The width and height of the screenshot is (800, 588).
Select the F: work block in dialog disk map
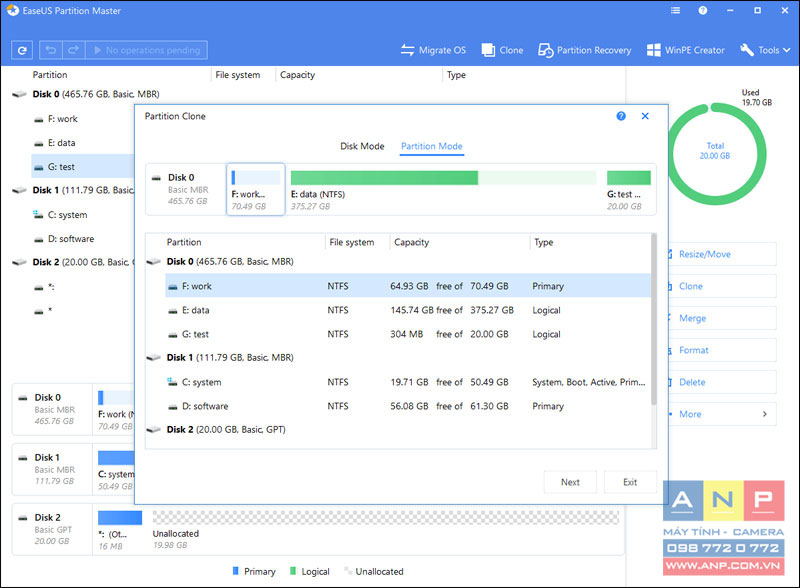coord(256,189)
